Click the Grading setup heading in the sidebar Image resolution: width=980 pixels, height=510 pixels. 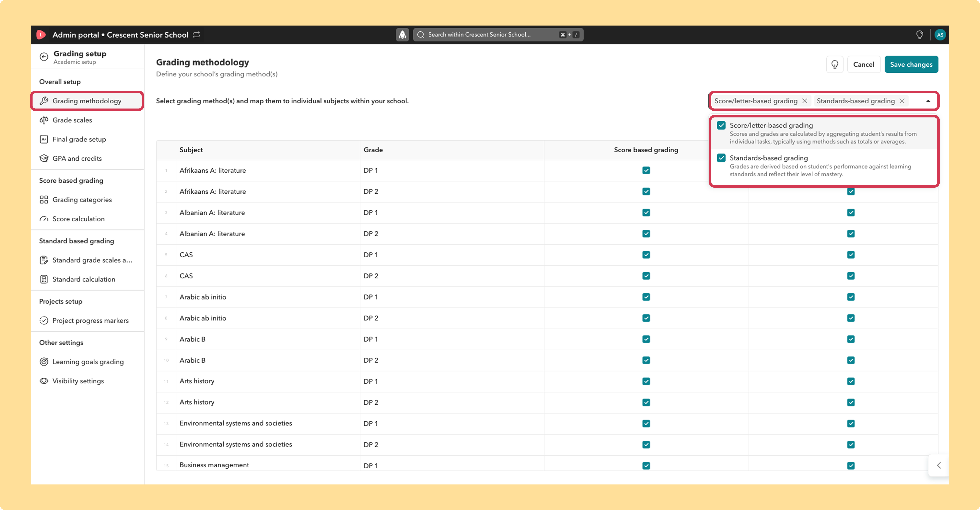[x=80, y=54]
